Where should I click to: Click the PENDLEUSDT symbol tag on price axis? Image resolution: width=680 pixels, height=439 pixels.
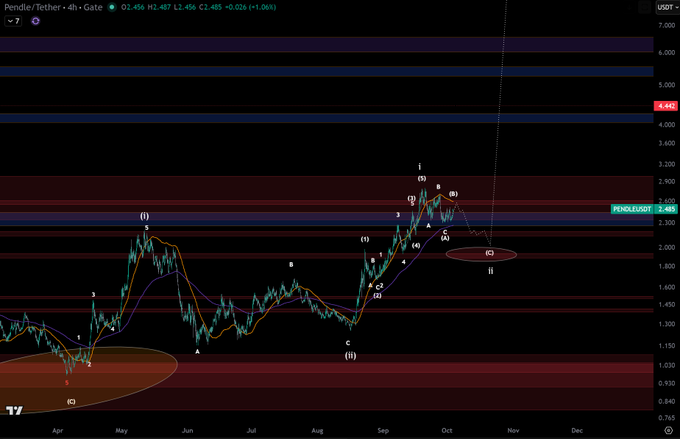(x=632, y=209)
